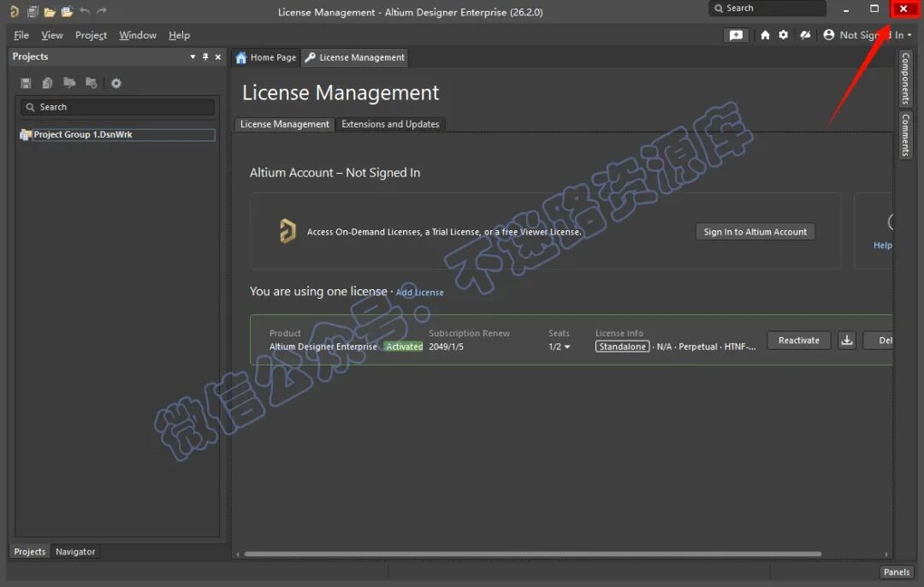Click the user account avatar icon
924x587 pixels.
828,35
